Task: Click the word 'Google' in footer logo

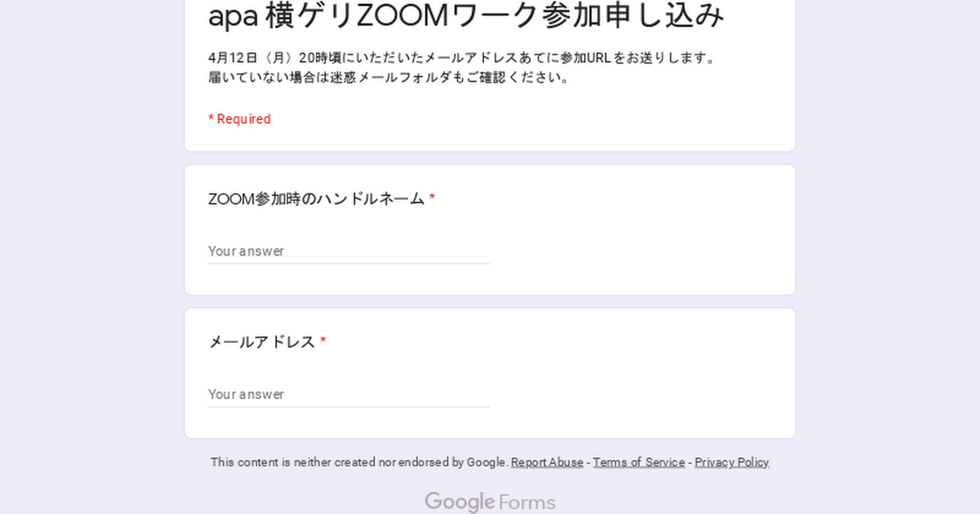Action: [x=460, y=502]
